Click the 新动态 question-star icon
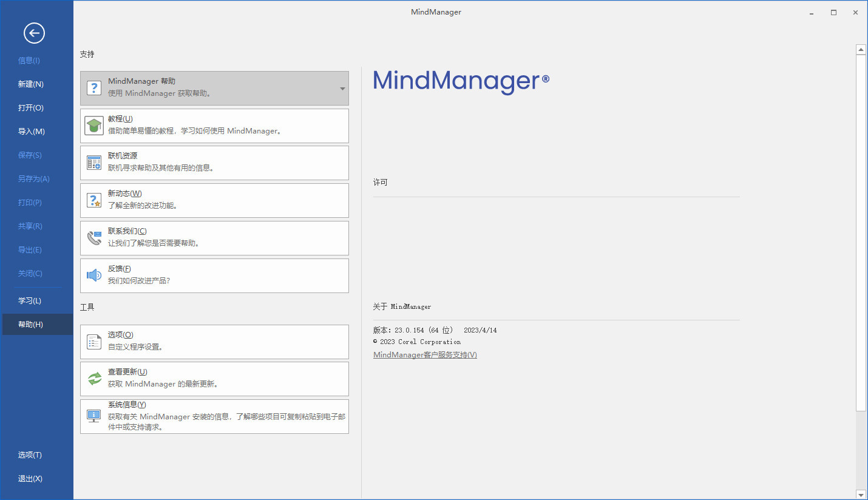The width and height of the screenshot is (868, 500). click(x=93, y=200)
